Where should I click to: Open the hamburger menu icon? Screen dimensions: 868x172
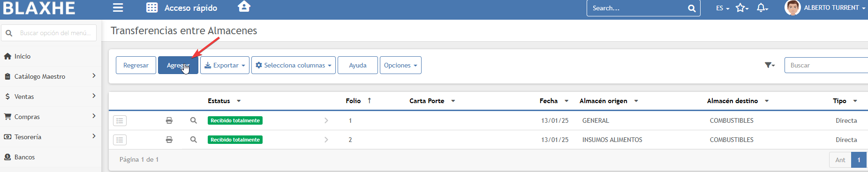pos(118,7)
